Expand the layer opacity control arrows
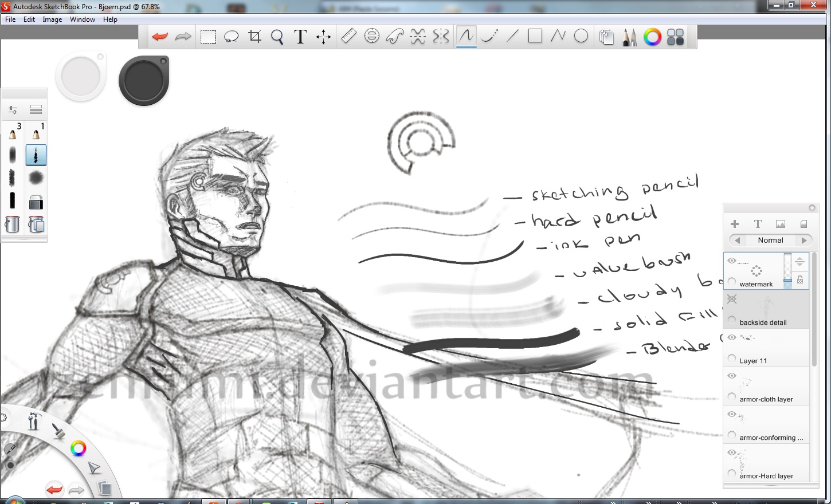831x504 pixels. pyautogui.click(x=800, y=262)
